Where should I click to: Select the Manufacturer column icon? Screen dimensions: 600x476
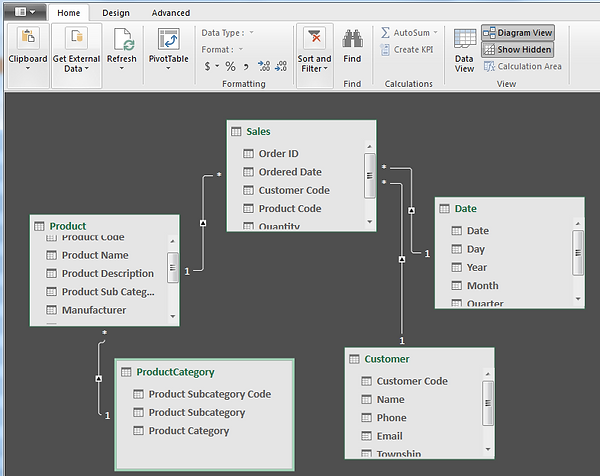tap(51, 310)
